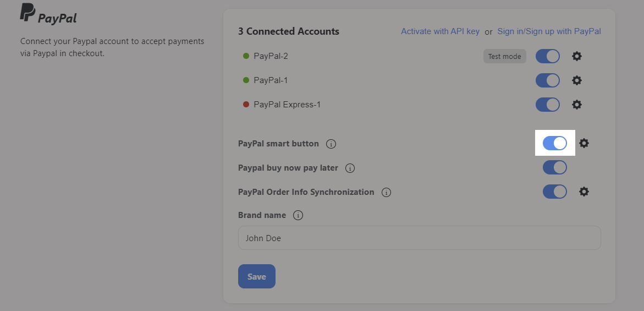The width and height of the screenshot is (644, 311).
Task: Click the Brand name info icon
Action: coord(298,215)
